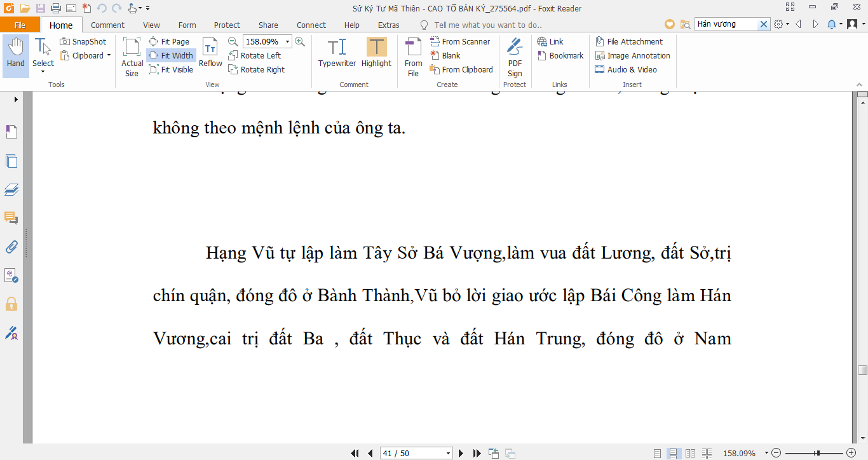Create PDF From File
Screen dimensions: 868x460
413,57
